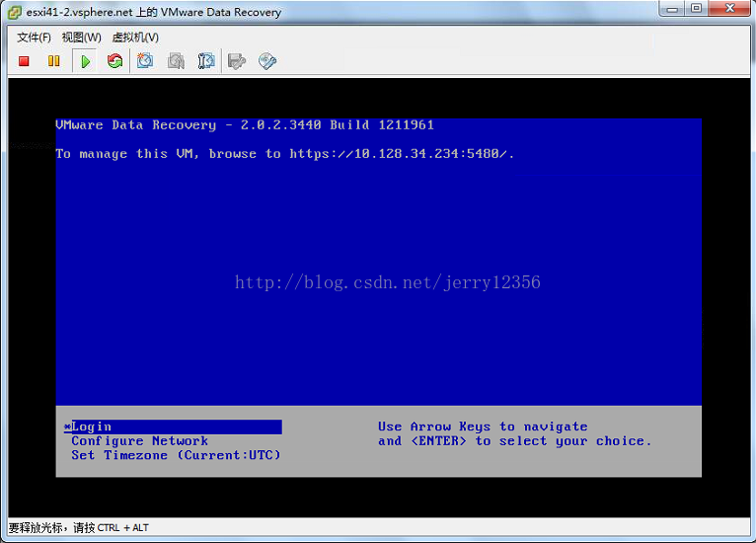Click the revert to snapshot icon

(176, 61)
